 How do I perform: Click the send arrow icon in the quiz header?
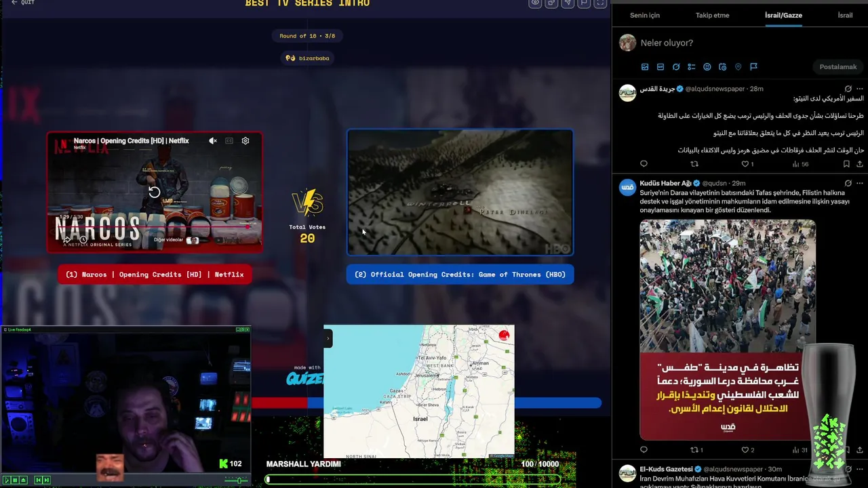click(568, 3)
